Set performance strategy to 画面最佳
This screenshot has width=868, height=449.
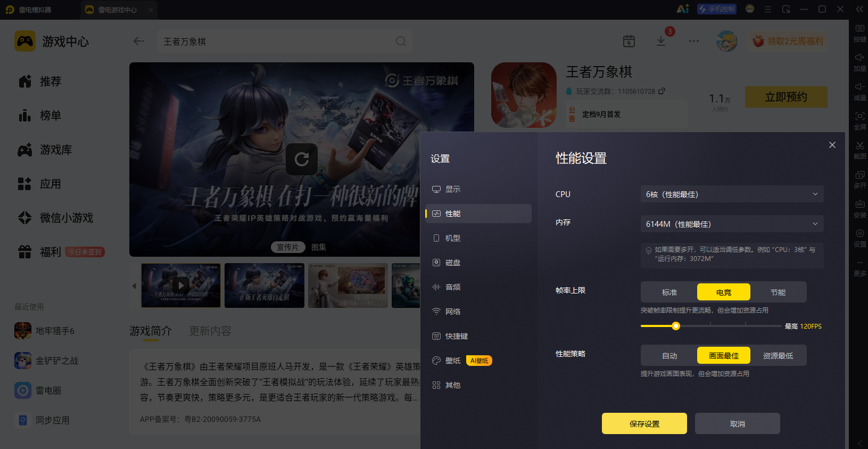(x=724, y=355)
